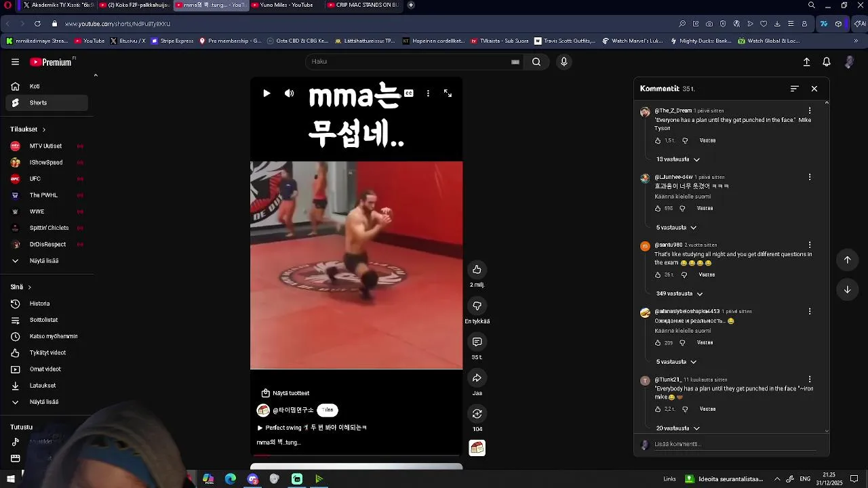Screen dimensions: 868x488
Task: Open Tykätyt videot list
Action: click(x=47, y=352)
